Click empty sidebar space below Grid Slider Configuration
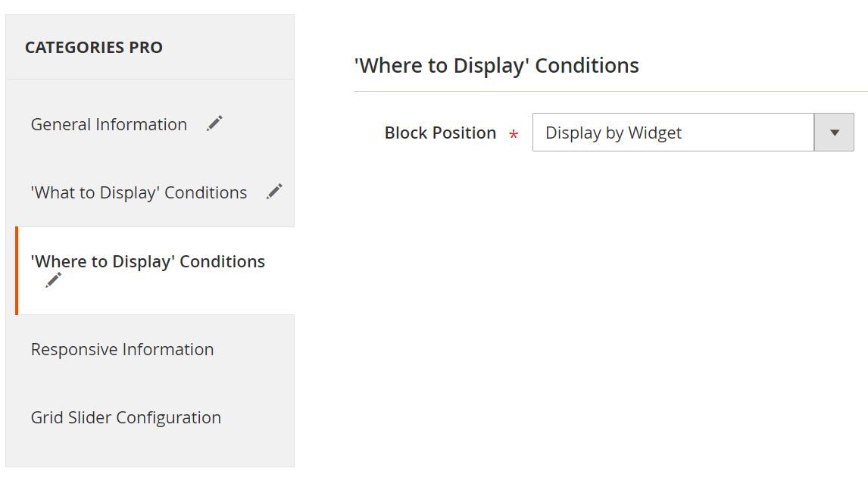This screenshot has width=868, height=490. pos(149,452)
